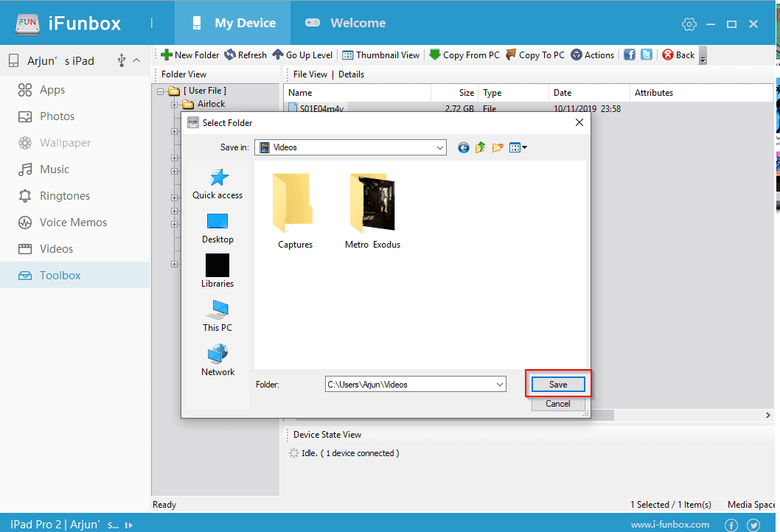The image size is (780, 532).
Task: Select Toolbox in sidebar
Action: 74,275
